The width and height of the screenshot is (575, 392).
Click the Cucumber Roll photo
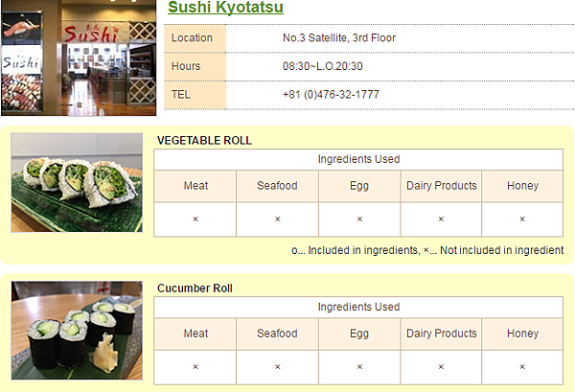coord(77,331)
